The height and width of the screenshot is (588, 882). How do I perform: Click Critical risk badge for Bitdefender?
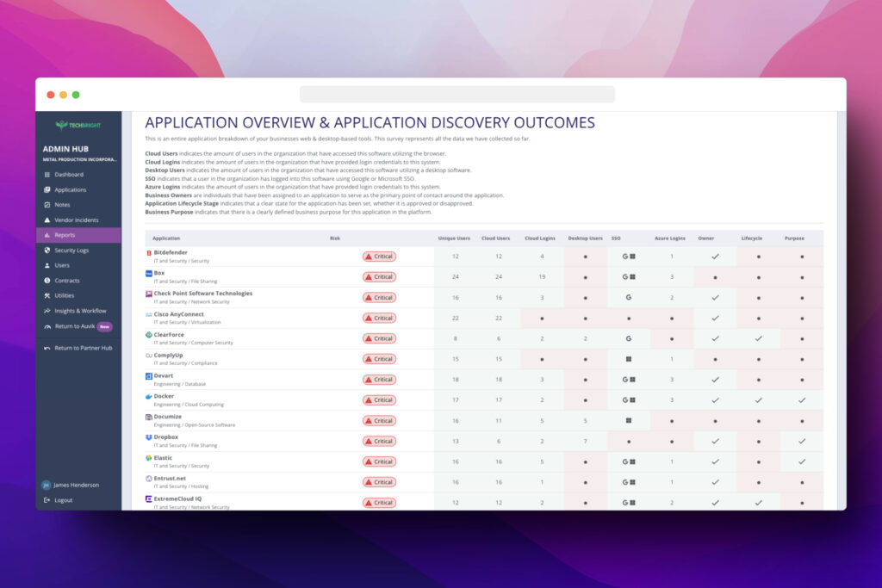[379, 257]
